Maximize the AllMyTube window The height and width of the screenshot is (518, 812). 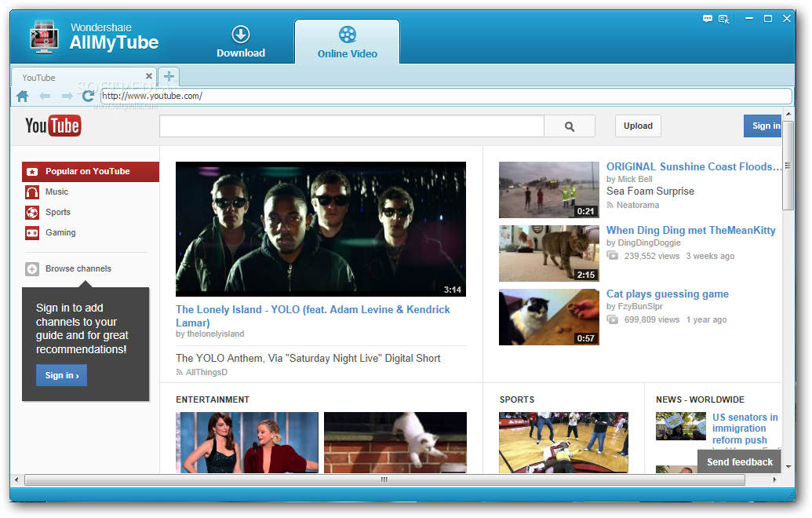pyautogui.click(x=768, y=19)
